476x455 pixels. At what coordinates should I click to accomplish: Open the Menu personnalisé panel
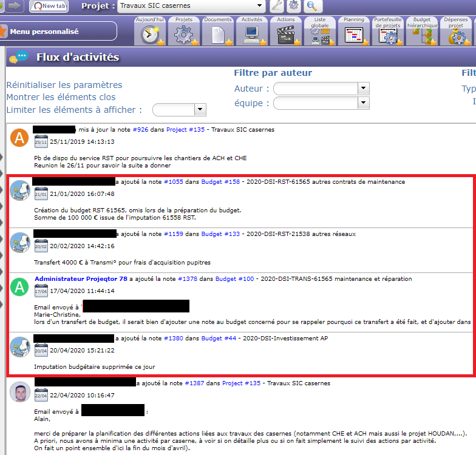pyautogui.click(x=58, y=31)
